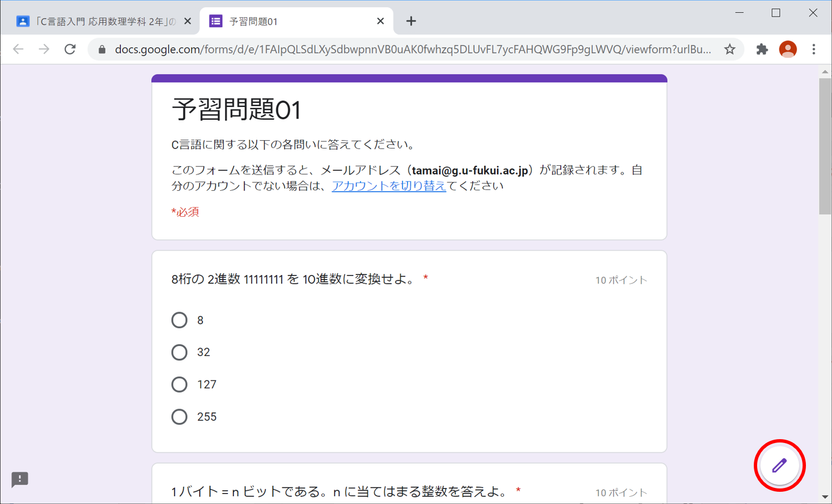Click the scrollbar up arrow
The width and height of the screenshot is (832, 504).
(x=825, y=72)
